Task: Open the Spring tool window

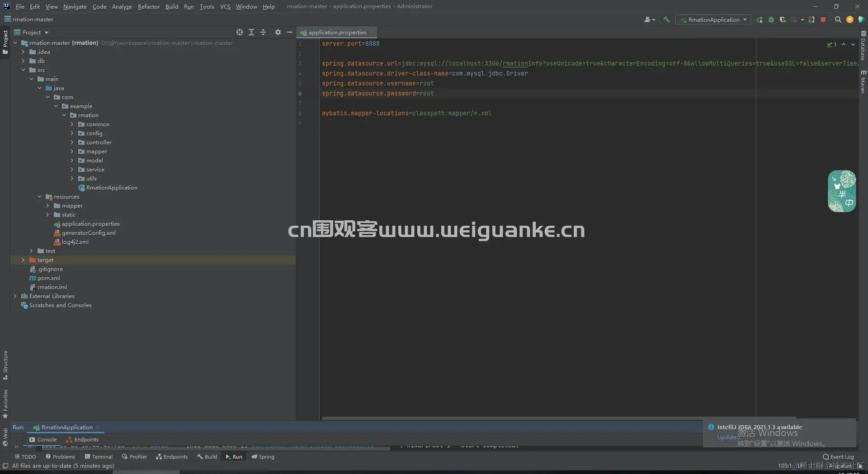Action: click(x=263, y=456)
